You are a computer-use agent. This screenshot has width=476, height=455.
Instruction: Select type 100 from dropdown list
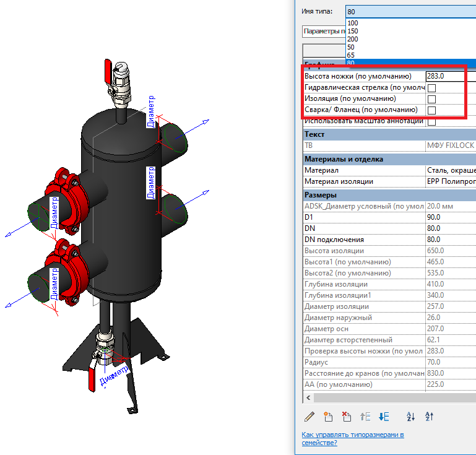click(353, 23)
